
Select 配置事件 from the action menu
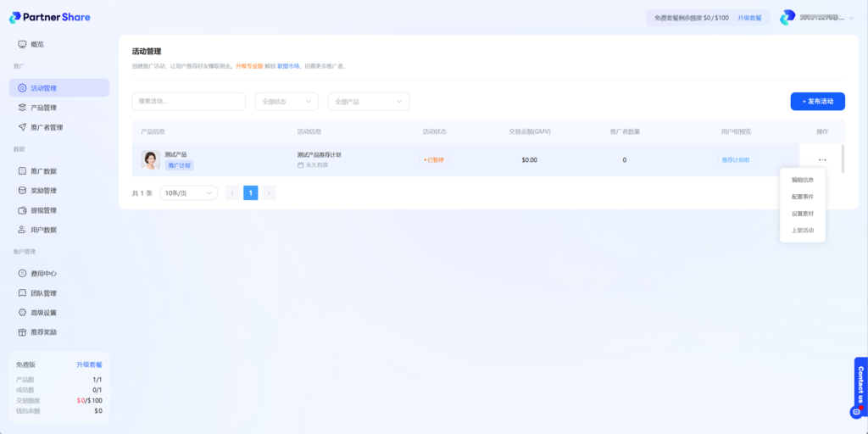tap(802, 197)
